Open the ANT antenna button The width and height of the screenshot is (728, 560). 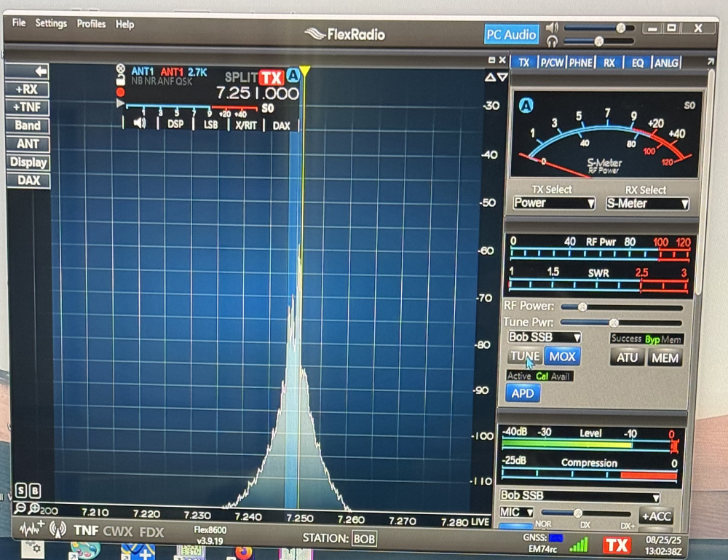pos(28,144)
